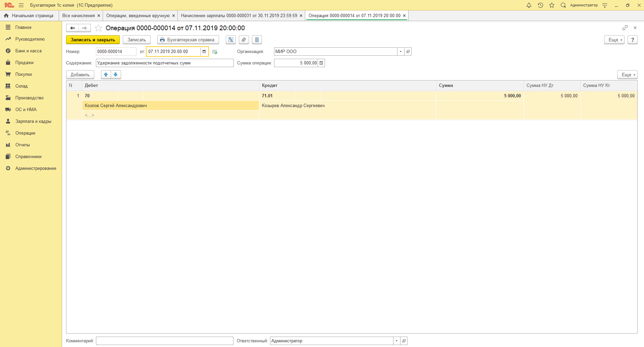Viewport: 644px width, 347px height.
Task: Open the notifications bell
Action: click(529, 5)
